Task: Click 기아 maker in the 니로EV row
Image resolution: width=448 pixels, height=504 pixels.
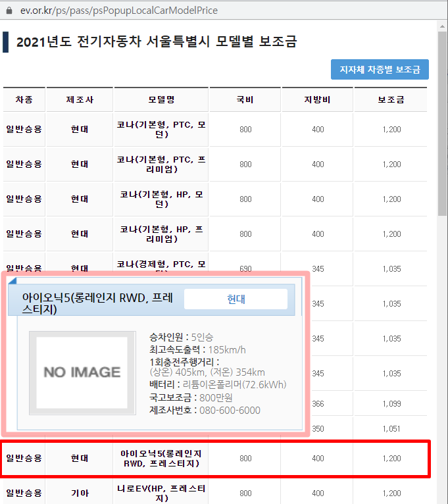Action: (80, 493)
